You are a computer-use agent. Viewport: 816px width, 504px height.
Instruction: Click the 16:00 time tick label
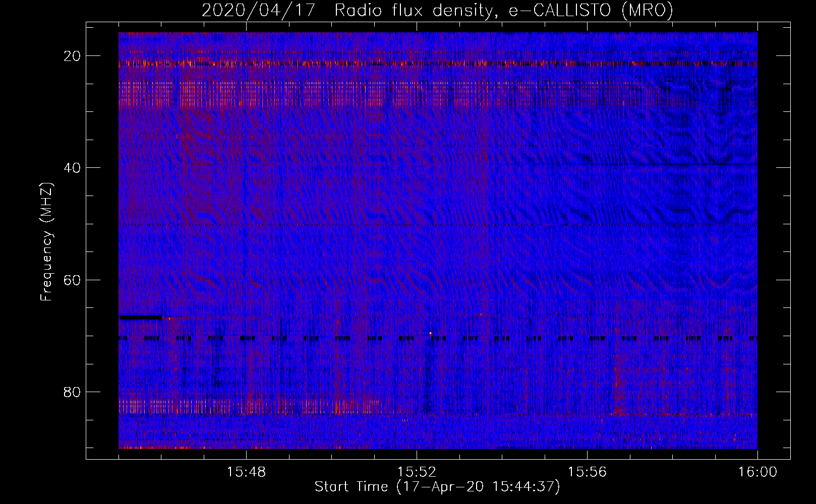757,472
